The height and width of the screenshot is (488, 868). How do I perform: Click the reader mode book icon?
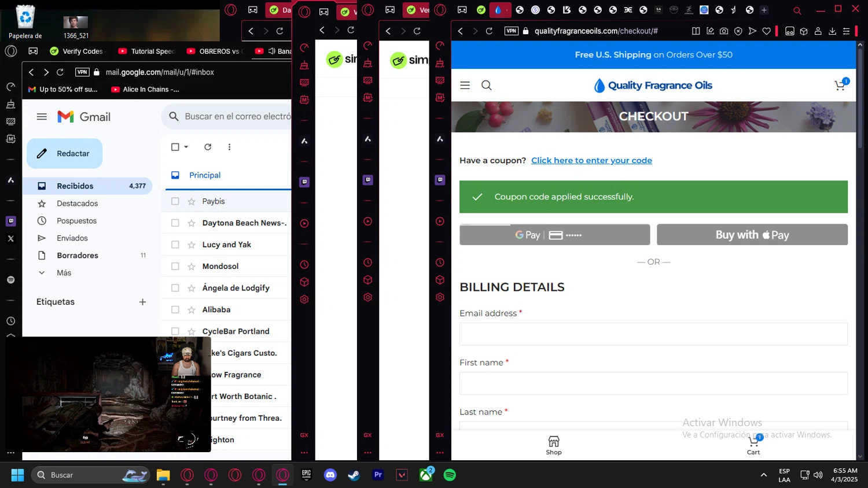pyautogui.click(x=696, y=31)
